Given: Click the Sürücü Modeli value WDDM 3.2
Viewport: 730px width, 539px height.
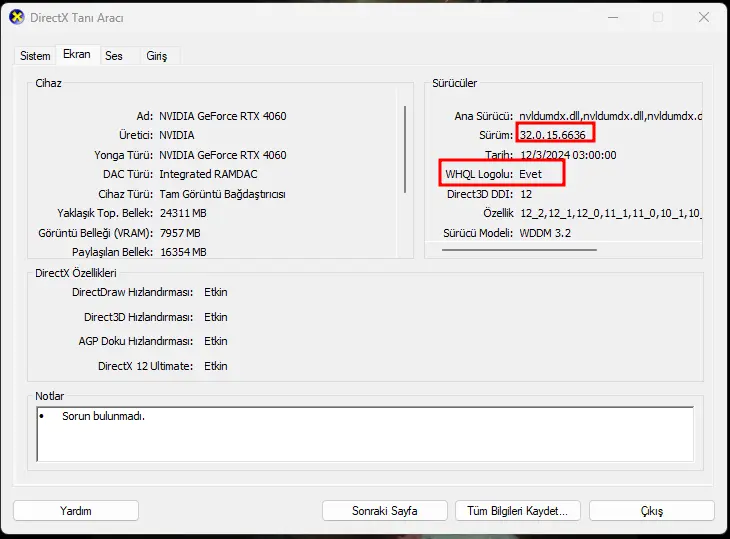Looking at the screenshot, I should pos(545,233).
